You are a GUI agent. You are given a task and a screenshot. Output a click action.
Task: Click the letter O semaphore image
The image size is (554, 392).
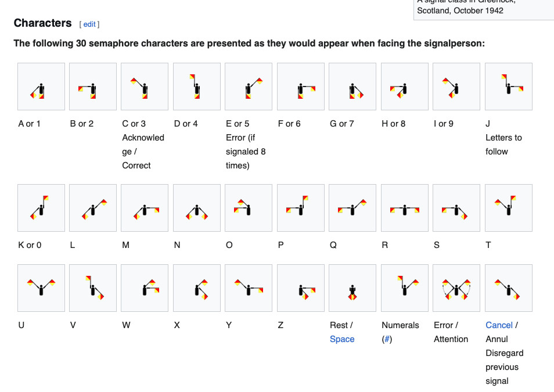click(x=249, y=208)
